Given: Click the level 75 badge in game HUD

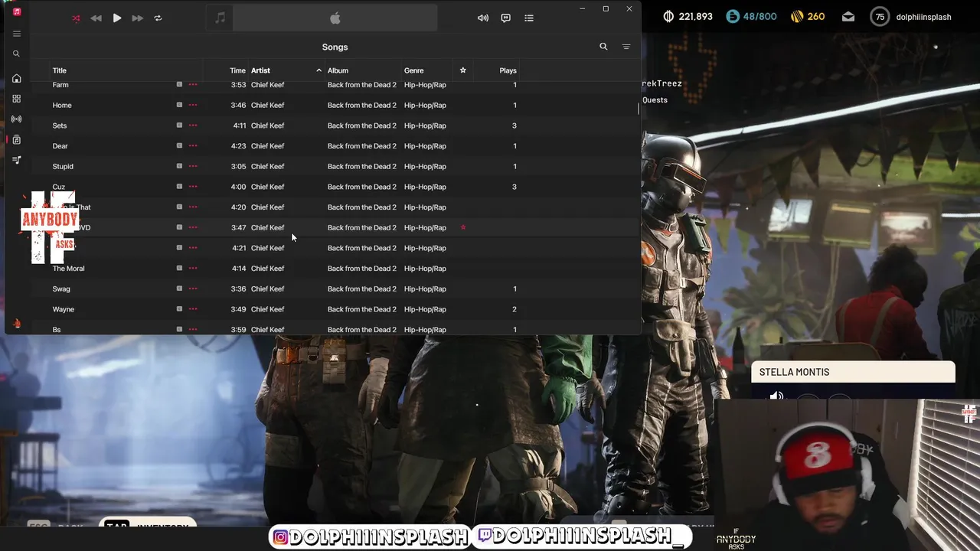Looking at the screenshot, I should click(880, 17).
